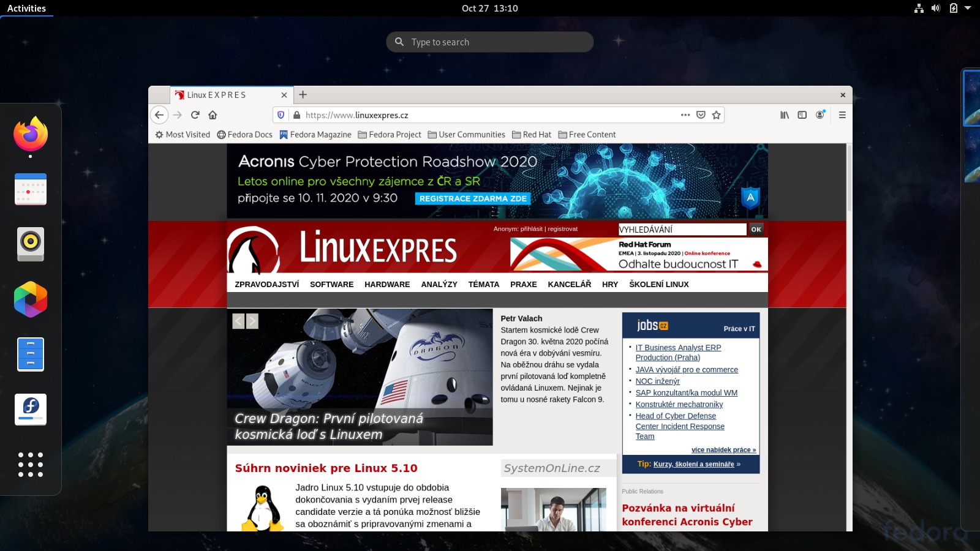Screen dimensions: 980x551
Task: Launch Fedora Software installer in dock
Action: click(31, 410)
